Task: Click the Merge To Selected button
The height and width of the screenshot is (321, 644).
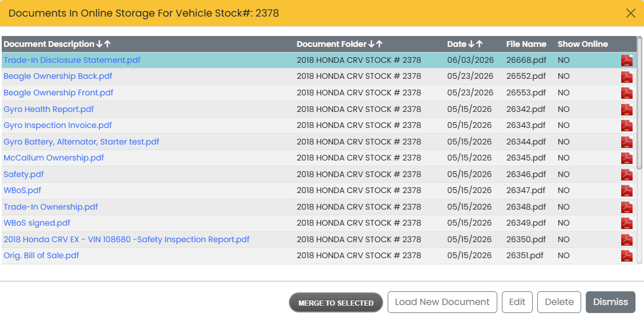Action: pos(336,303)
